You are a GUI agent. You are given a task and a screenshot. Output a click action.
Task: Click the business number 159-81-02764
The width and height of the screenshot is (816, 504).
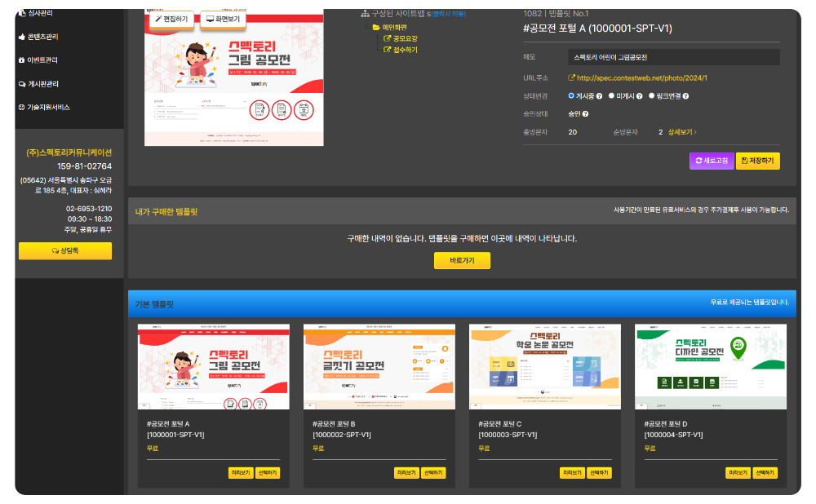point(84,166)
